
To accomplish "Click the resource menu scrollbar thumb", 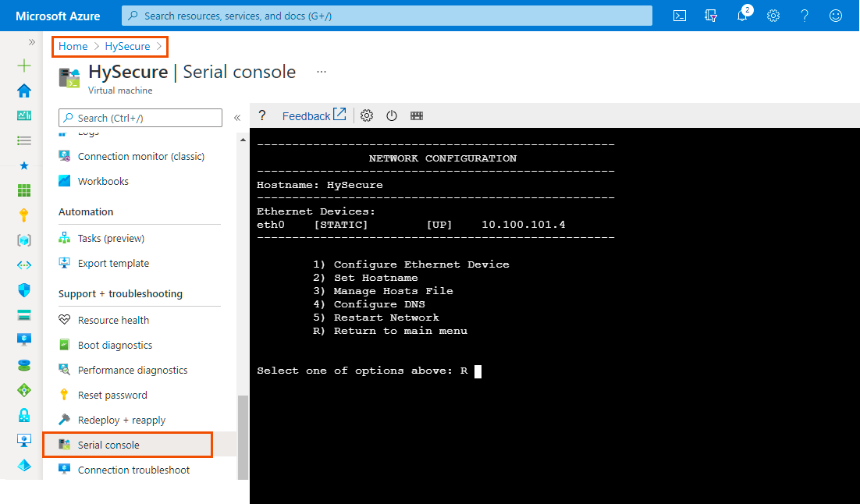I will [243, 438].
